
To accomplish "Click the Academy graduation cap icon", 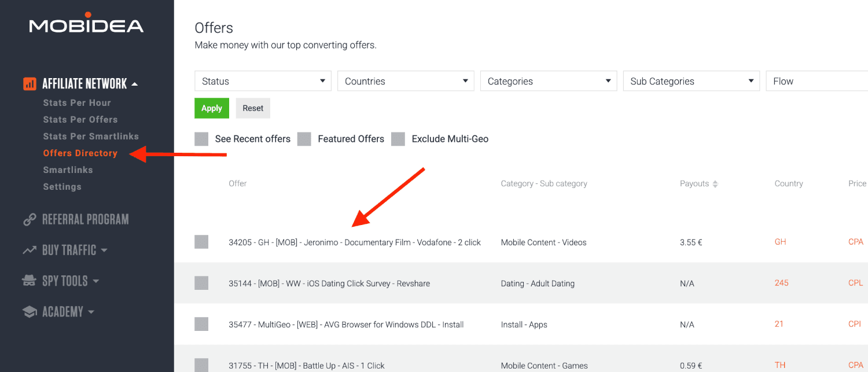I will (x=30, y=312).
